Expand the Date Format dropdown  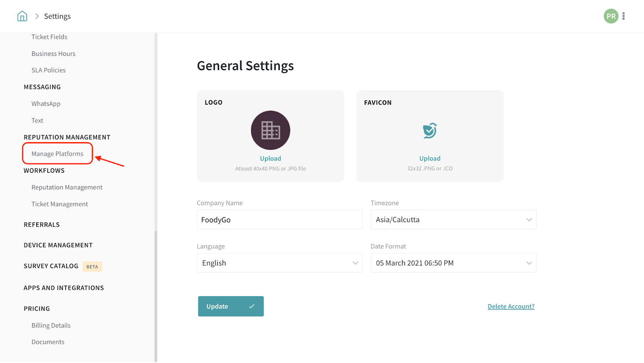(x=453, y=263)
